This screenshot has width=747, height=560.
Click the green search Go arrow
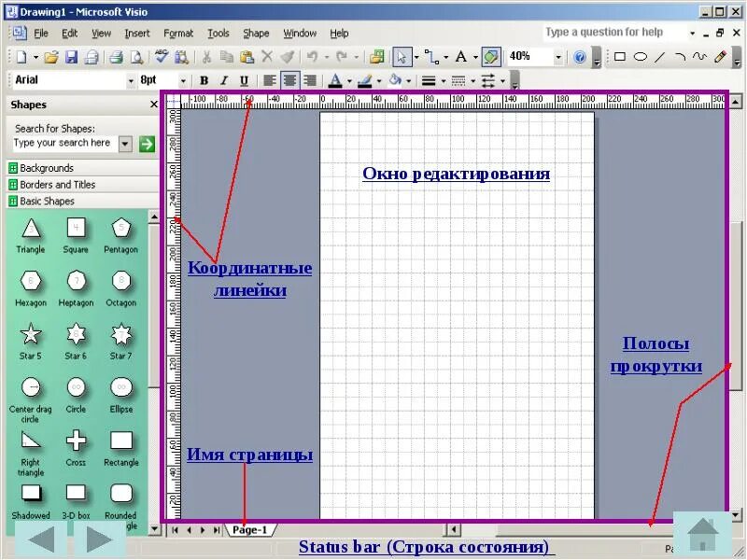coord(148,144)
